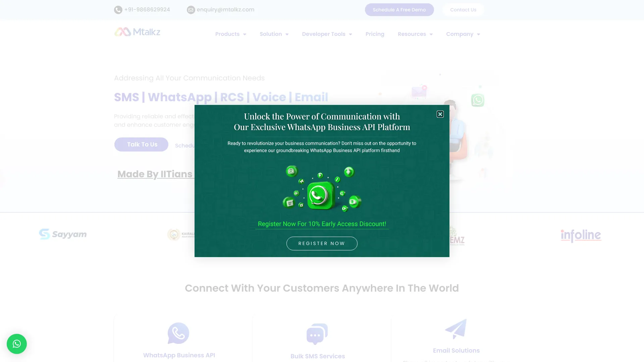Select Pricing tab in navigation
The height and width of the screenshot is (362, 644).
pos(375,34)
